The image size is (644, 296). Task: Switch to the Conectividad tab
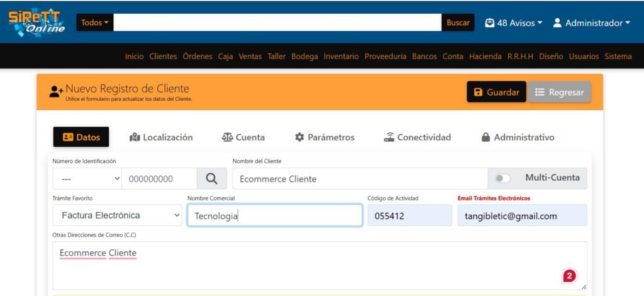coord(418,137)
